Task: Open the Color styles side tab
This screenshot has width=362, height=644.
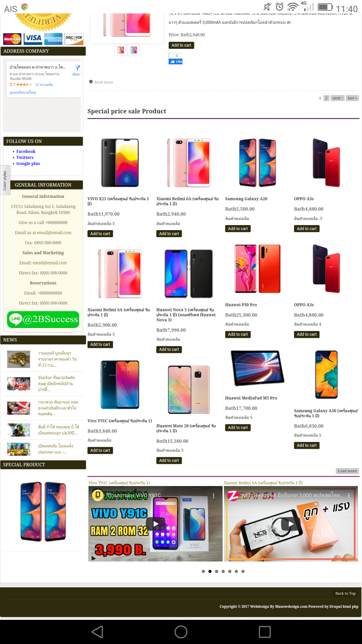Action: click(x=5, y=180)
